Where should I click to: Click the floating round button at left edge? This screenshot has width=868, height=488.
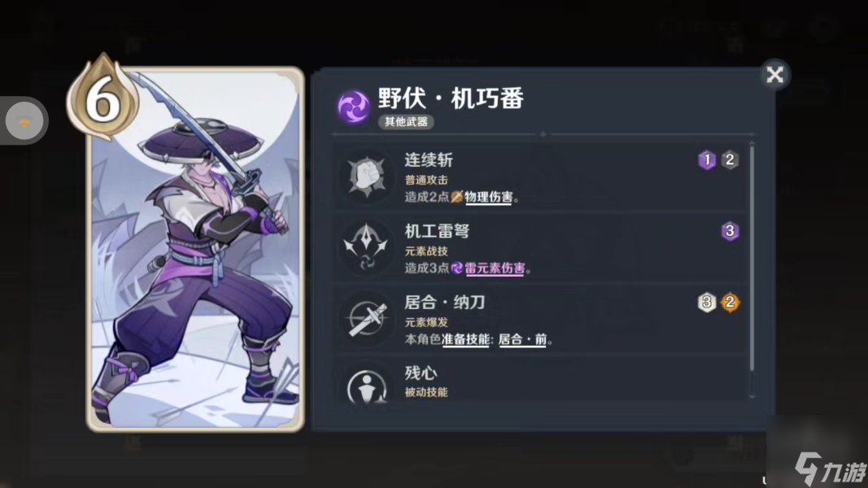[x=24, y=120]
